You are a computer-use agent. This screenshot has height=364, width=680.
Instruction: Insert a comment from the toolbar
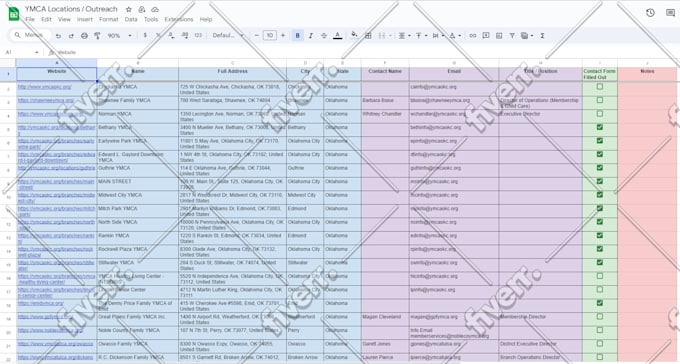pyautogui.click(x=486, y=36)
